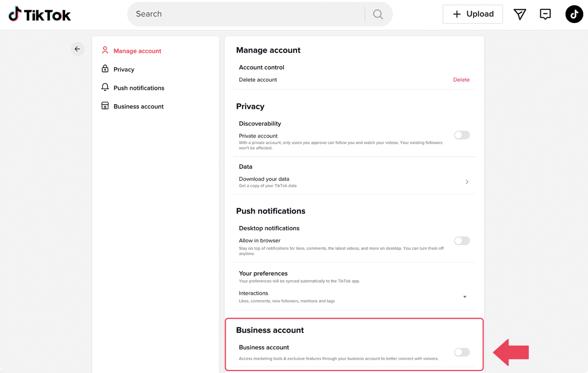Image resolution: width=588 pixels, height=373 pixels.
Task: Click the Private account label
Action: click(x=258, y=136)
